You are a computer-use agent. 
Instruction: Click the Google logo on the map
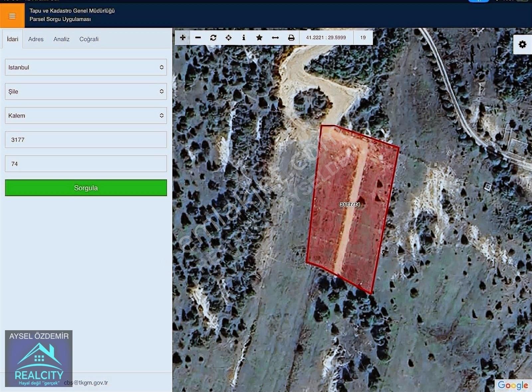[512, 385]
